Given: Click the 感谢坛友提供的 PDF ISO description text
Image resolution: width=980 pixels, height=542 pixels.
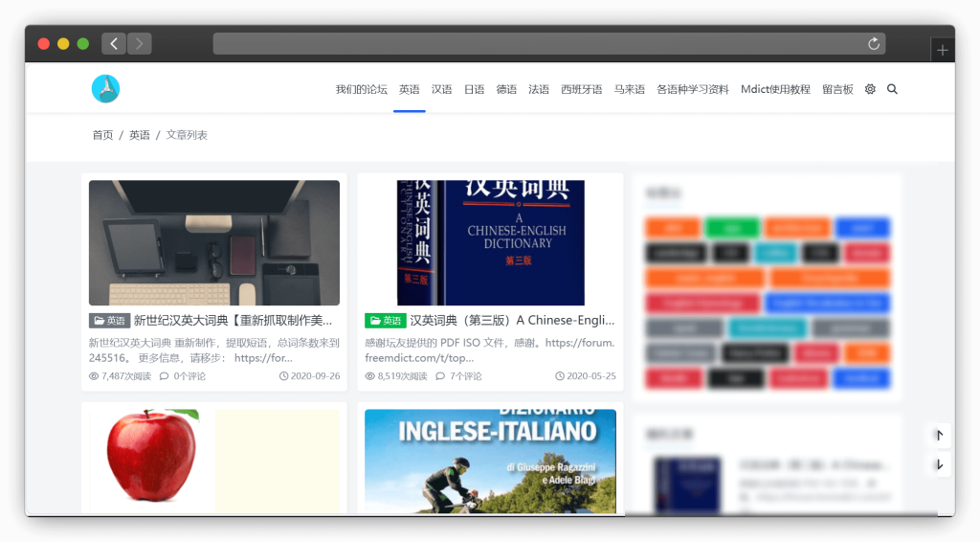Looking at the screenshot, I should (491, 350).
